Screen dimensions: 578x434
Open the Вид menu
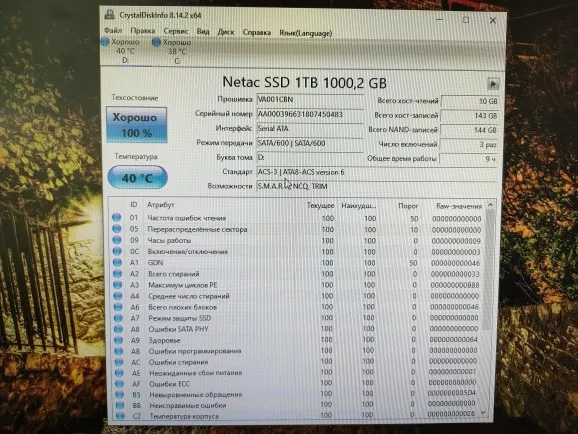(x=203, y=31)
